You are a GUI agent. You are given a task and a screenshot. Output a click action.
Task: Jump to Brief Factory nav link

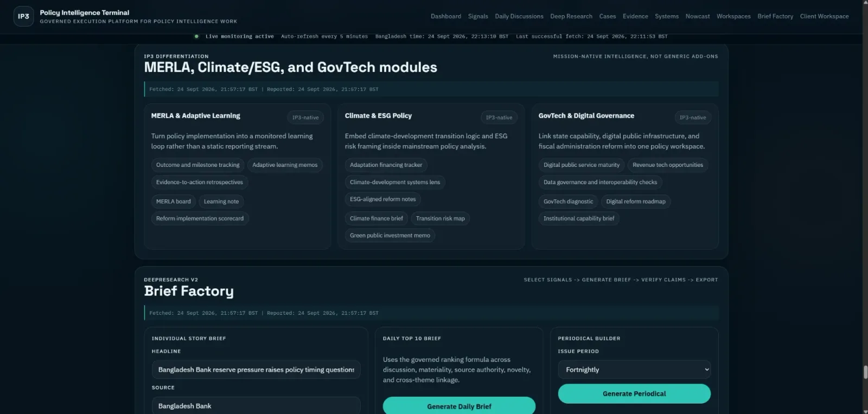(775, 16)
